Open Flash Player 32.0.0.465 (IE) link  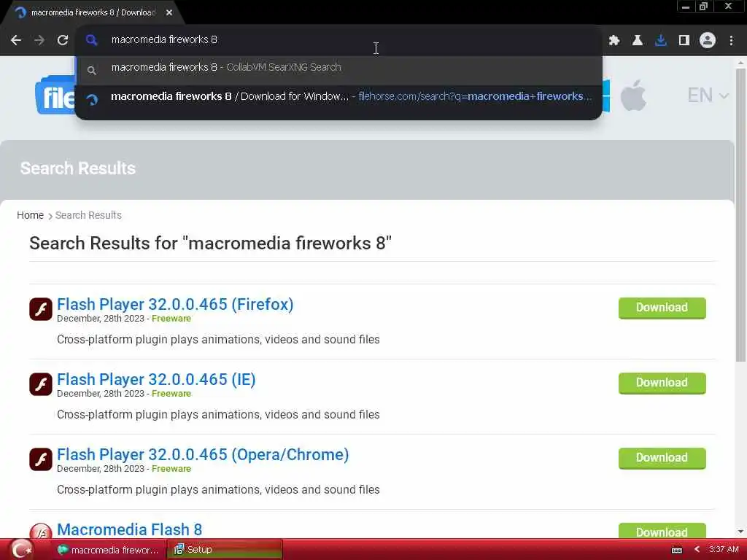[156, 379]
